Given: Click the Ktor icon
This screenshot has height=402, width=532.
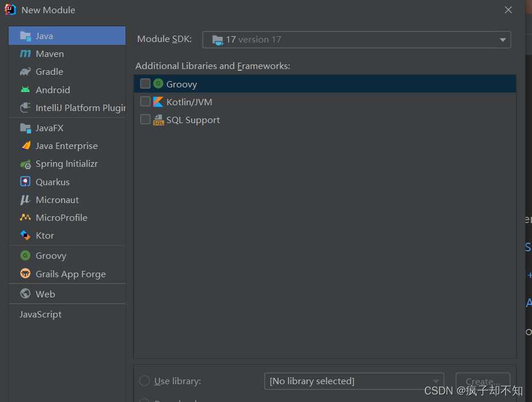Looking at the screenshot, I should pos(25,235).
